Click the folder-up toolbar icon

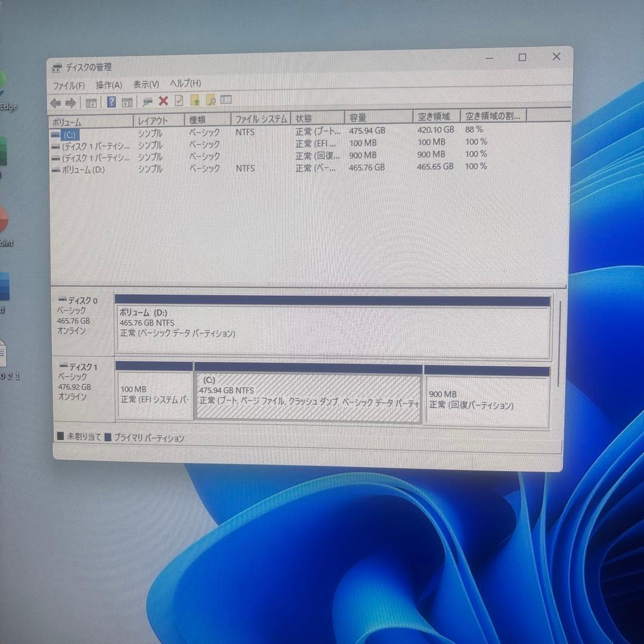click(x=194, y=100)
